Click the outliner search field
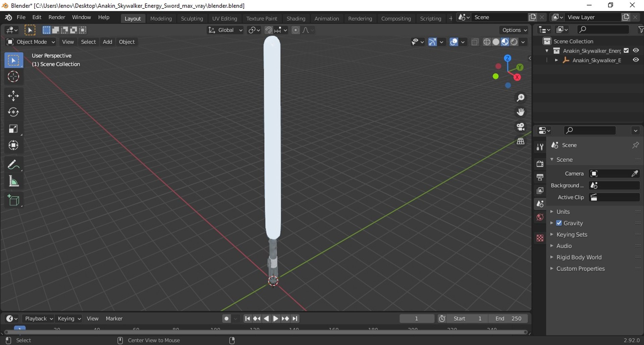 (x=603, y=30)
